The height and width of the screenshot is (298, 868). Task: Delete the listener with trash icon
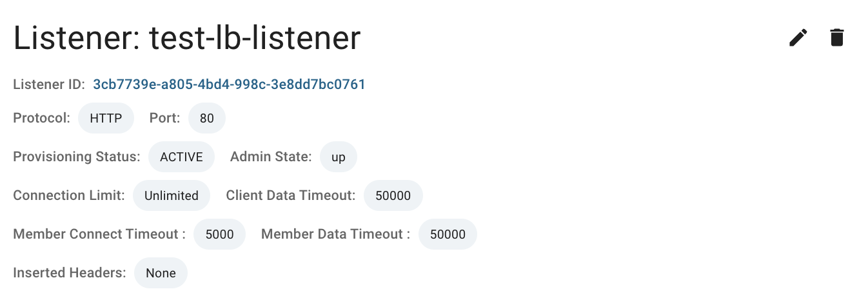tap(837, 38)
